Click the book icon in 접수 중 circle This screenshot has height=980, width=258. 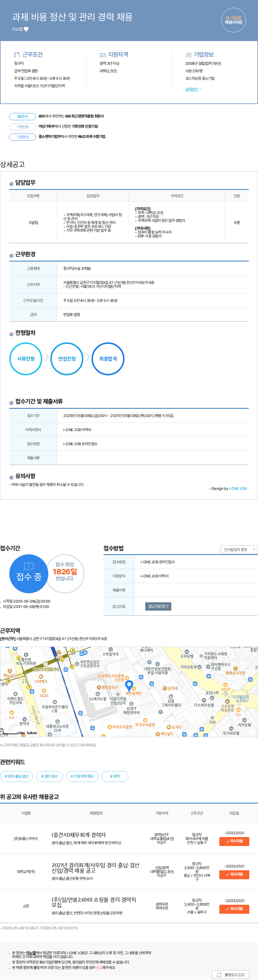28,566
